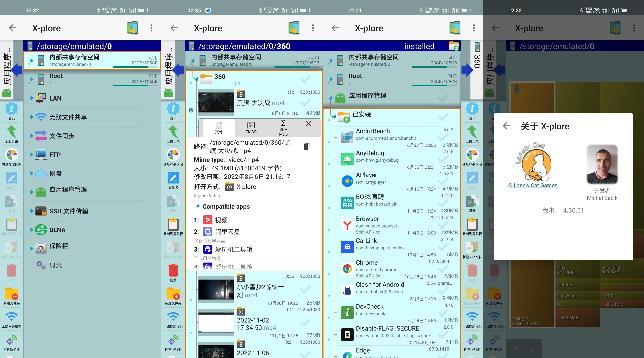Toggle checkmark on 已安装 folder

(443, 117)
